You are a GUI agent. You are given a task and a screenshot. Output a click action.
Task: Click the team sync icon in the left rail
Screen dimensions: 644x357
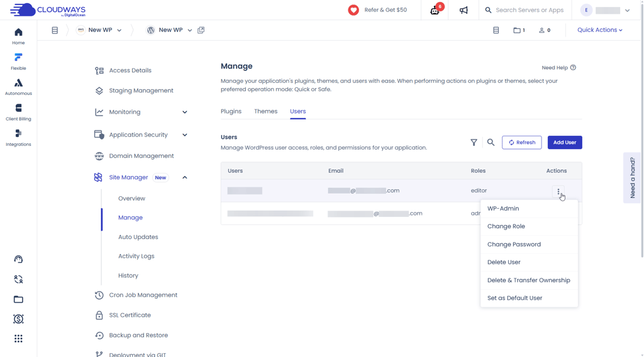[x=18, y=279]
